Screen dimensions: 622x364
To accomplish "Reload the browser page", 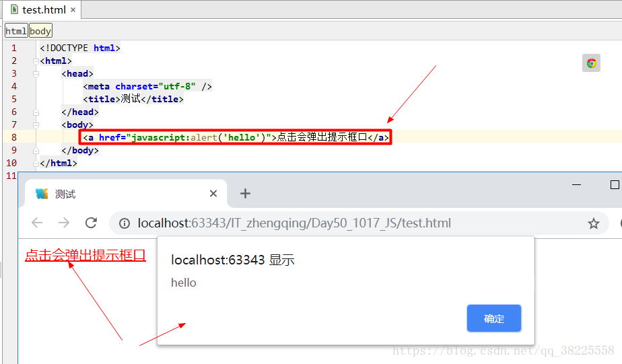I will 92,223.
